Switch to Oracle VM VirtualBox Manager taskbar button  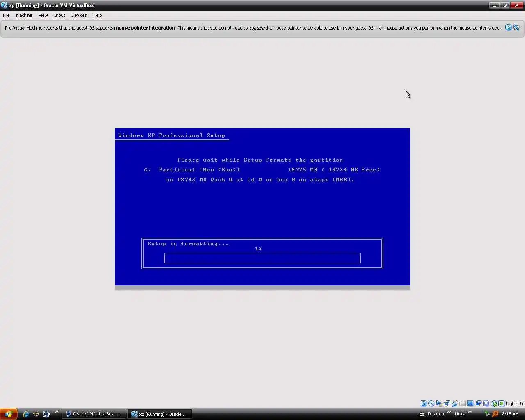point(94,414)
